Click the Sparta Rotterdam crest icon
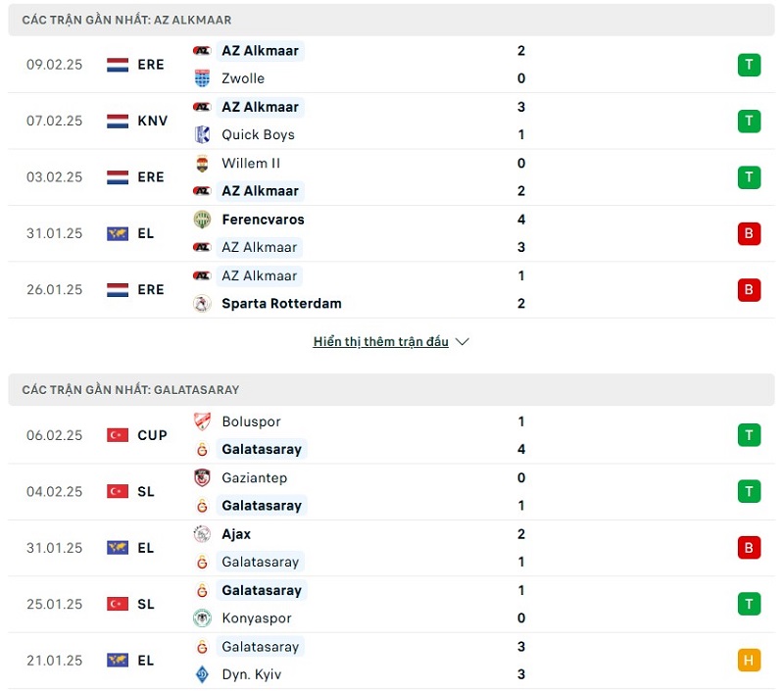Screen dimensions: 784x691 tap(202, 304)
